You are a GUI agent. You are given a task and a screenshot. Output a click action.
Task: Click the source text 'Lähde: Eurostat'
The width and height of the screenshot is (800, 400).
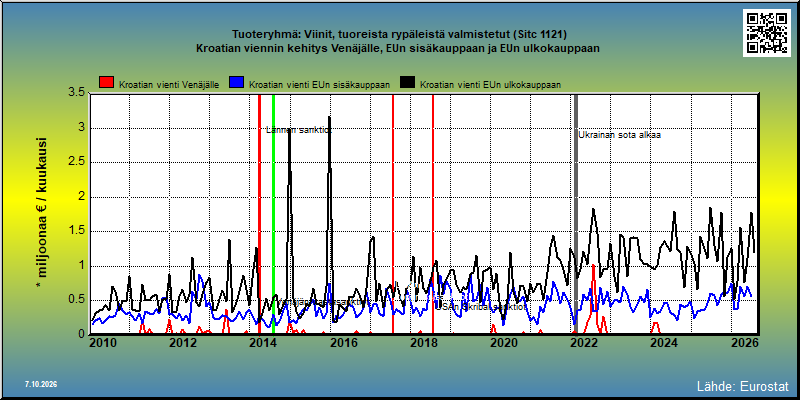(x=743, y=385)
